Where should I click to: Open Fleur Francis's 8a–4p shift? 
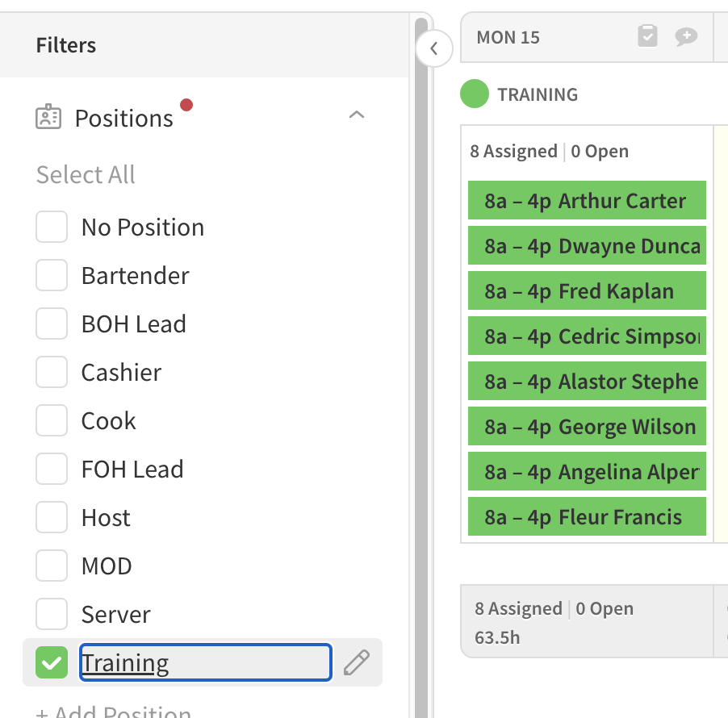coord(586,517)
